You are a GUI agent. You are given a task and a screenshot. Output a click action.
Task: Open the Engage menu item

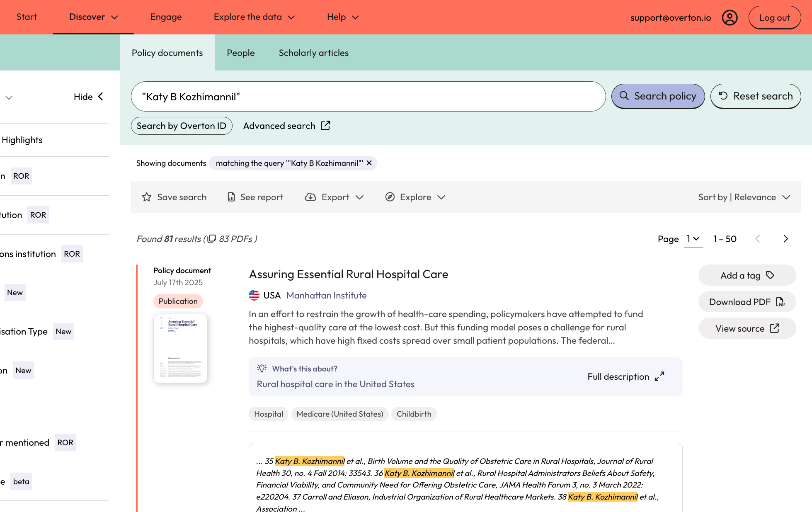(166, 17)
